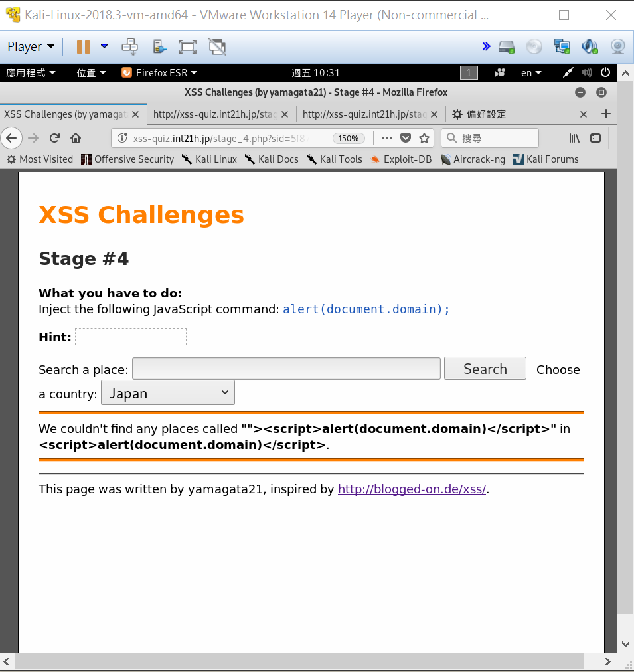Click the clock showing 週五 10:31
Screen dimensions: 634x672
316,73
